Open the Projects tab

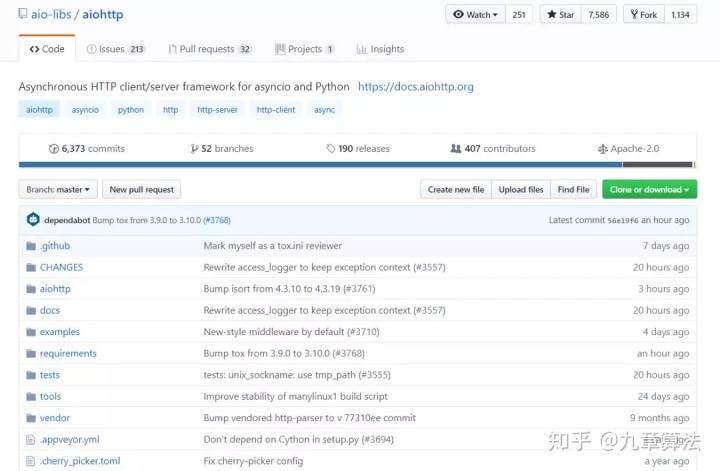[305, 49]
